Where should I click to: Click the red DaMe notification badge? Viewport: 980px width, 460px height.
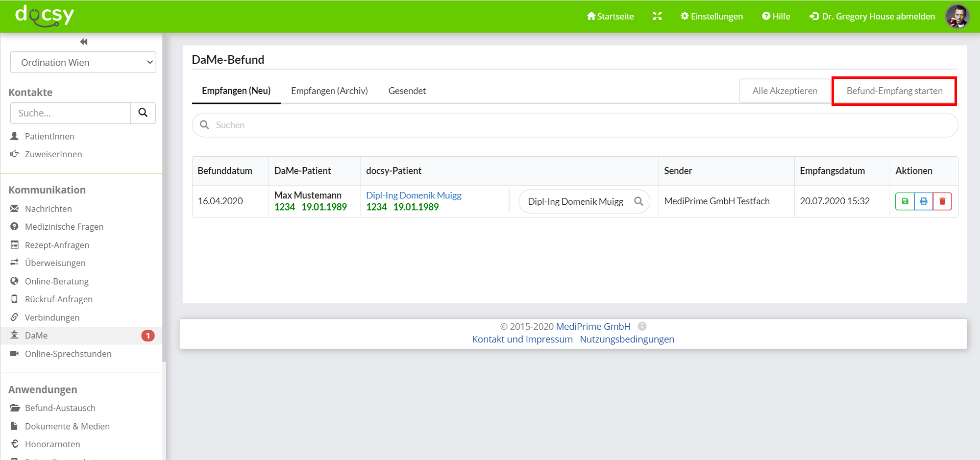click(148, 336)
